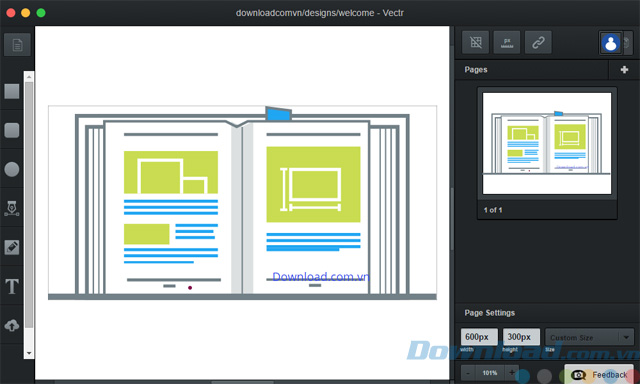Viewport: 640px width, 384px height.
Task: Select the Pen tool
Action: [x=12, y=208]
